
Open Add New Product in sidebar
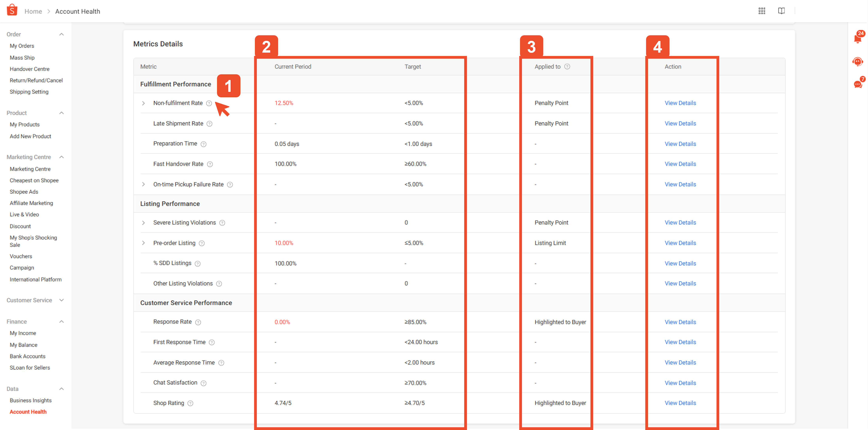pyautogui.click(x=30, y=136)
